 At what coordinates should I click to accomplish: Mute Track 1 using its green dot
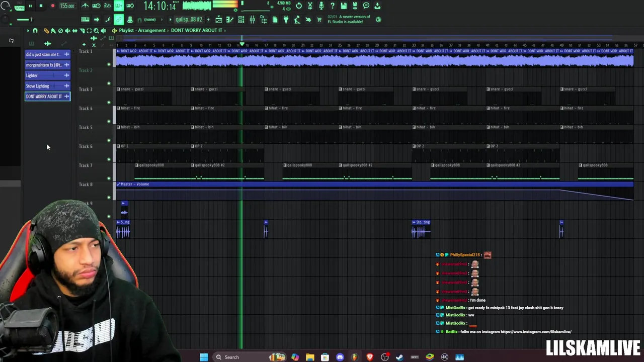(x=109, y=64)
